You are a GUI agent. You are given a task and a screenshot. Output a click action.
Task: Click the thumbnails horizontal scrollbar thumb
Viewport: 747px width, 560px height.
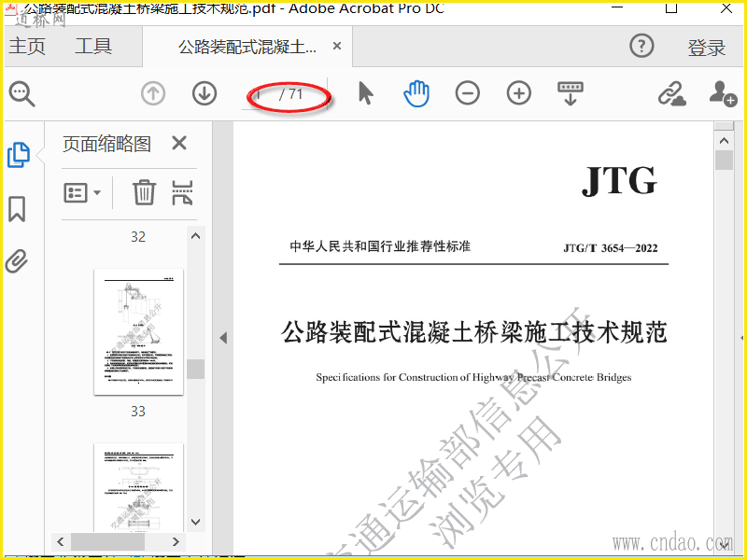[x=107, y=541]
